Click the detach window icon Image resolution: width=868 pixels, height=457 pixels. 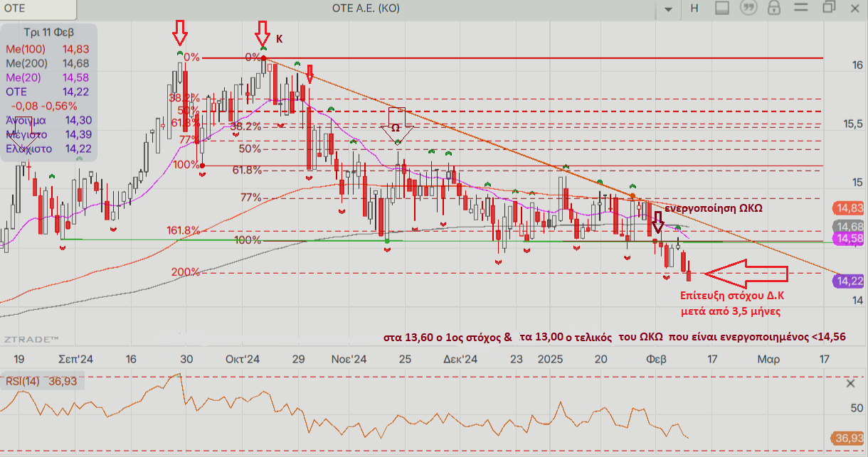tap(828, 8)
